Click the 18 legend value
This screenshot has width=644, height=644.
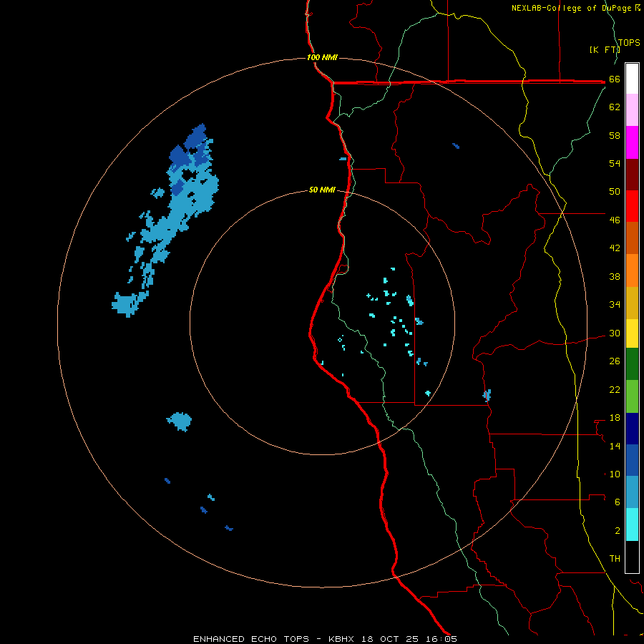(x=615, y=418)
